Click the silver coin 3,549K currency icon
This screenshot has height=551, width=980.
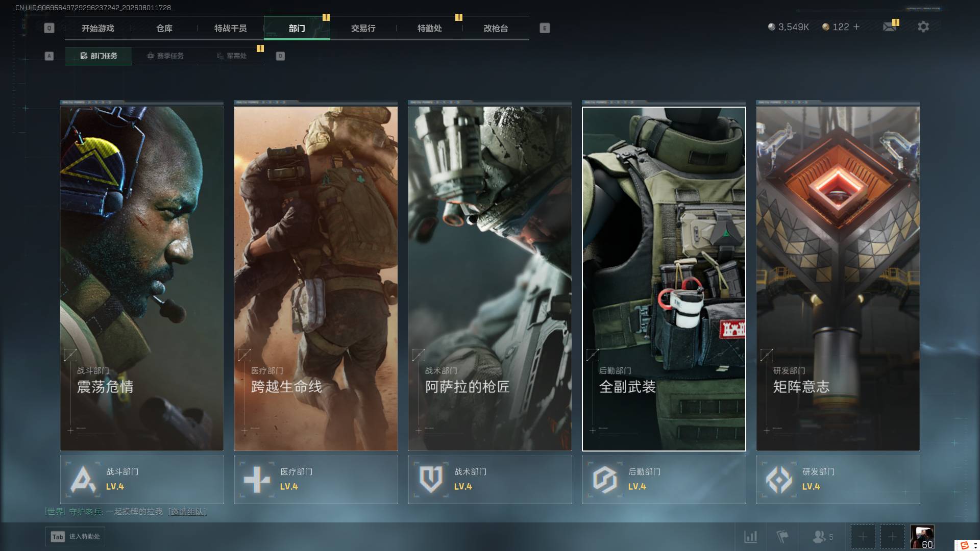(772, 27)
